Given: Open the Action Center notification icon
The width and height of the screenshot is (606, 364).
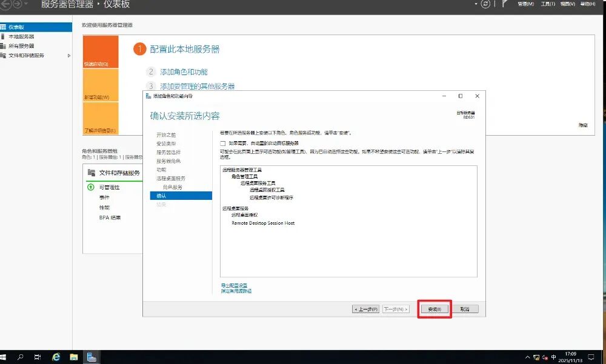Looking at the screenshot, I should pos(591,357).
